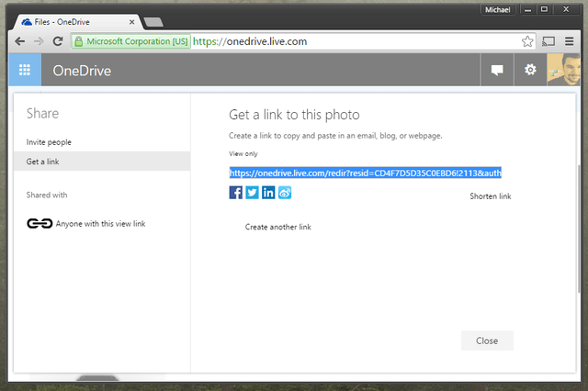This screenshot has height=391, width=588.
Task: Click Create another link
Action: [x=277, y=227]
